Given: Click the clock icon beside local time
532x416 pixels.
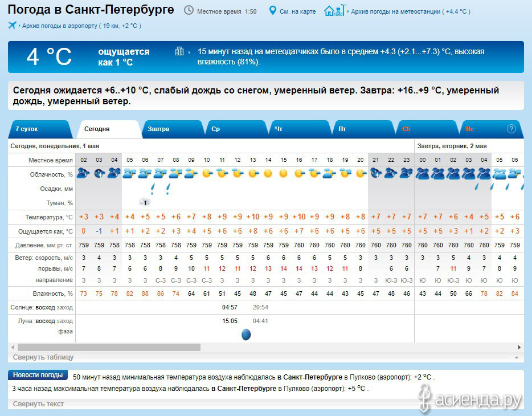Looking at the screenshot, I should tap(189, 10).
